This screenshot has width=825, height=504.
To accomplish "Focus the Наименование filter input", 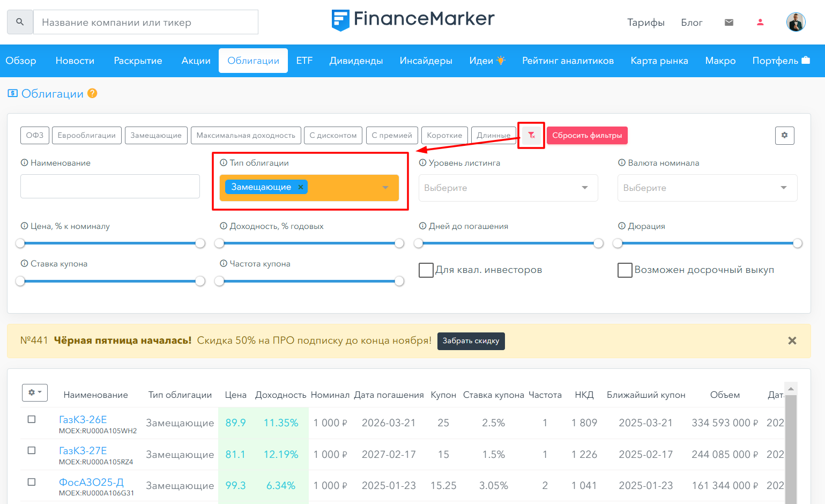I will (x=110, y=186).
